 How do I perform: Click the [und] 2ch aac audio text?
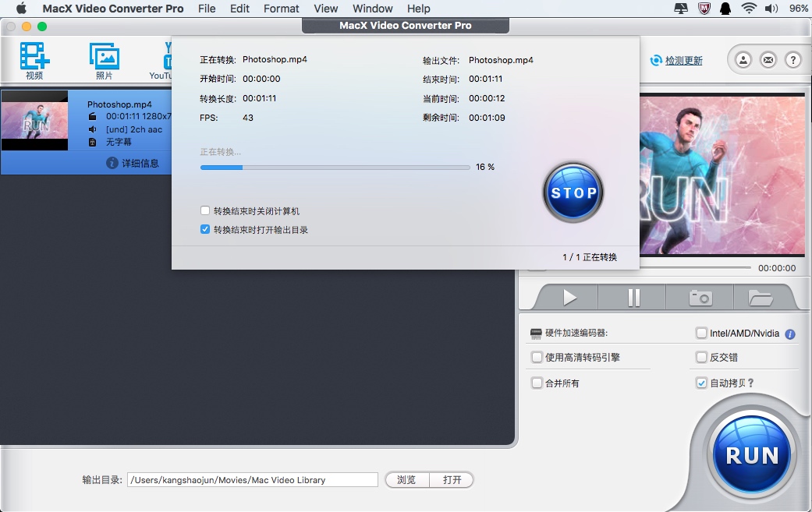pyautogui.click(x=134, y=129)
